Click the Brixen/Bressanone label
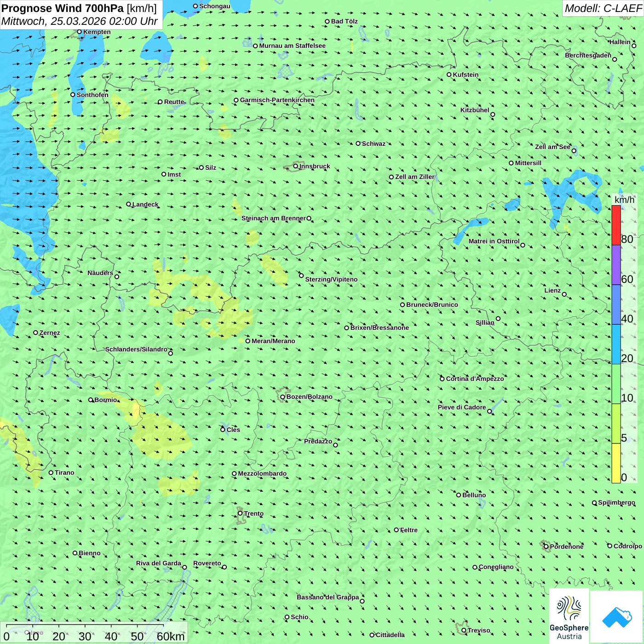Image resolution: width=644 pixels, height=644 pixels. [x=379, y=328]
